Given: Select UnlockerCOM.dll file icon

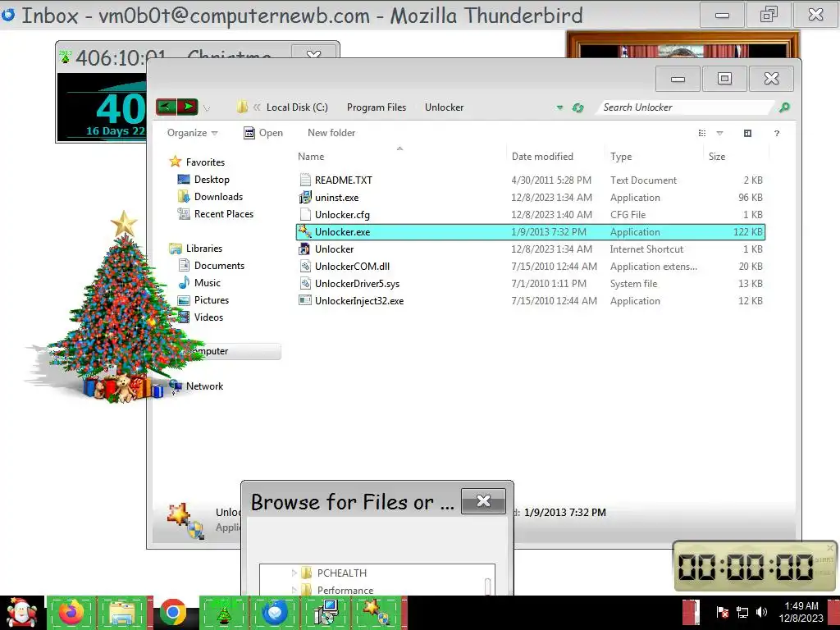Looking at the screenshot, I should pyautogui.click(x=305, y=267).
